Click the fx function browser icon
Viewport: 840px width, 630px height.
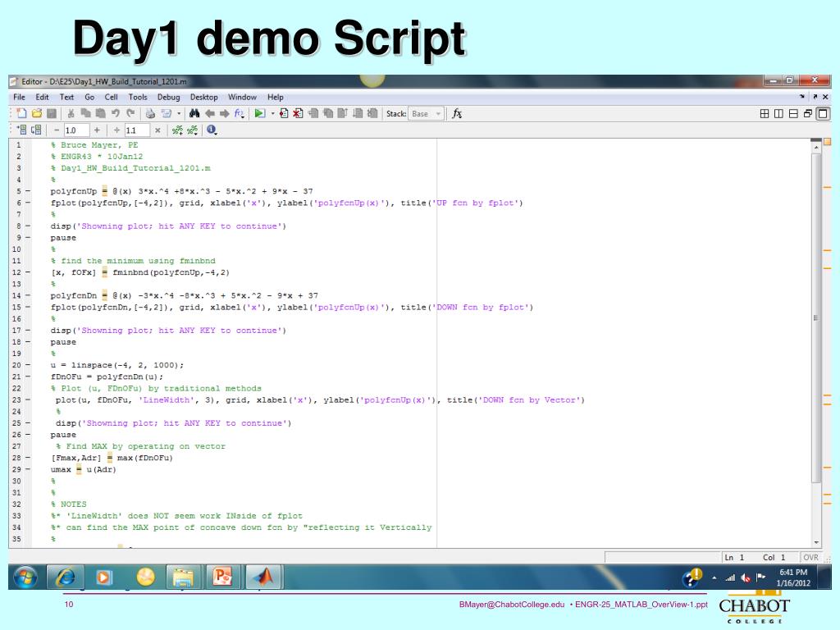(456, 114)
